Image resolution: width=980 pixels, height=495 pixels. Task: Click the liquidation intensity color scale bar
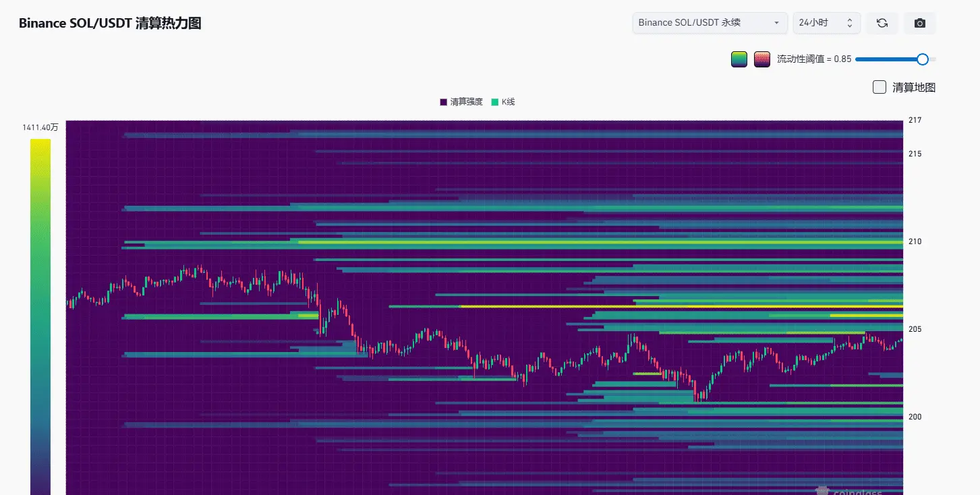click(x=40, y=317)
